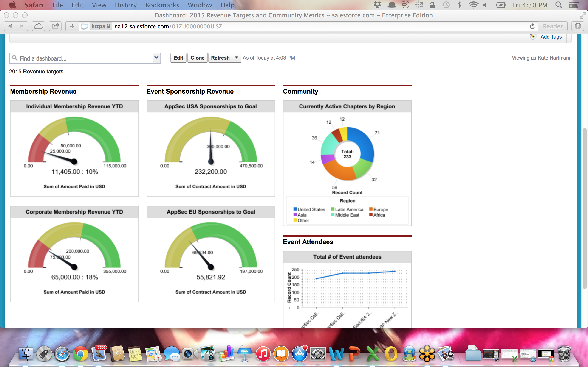588x367 pixels.
Task: Open Spotlight search magnifier in menu bar
Action: pos(558,5)
